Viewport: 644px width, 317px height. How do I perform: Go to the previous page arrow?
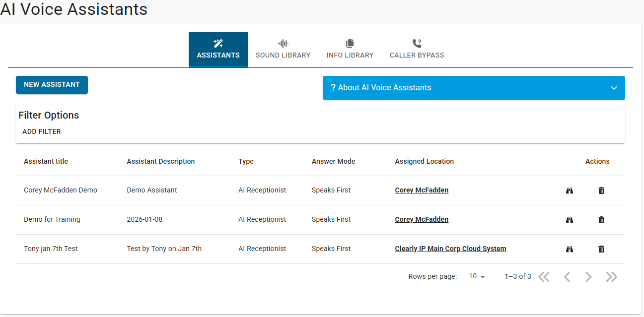567,277
